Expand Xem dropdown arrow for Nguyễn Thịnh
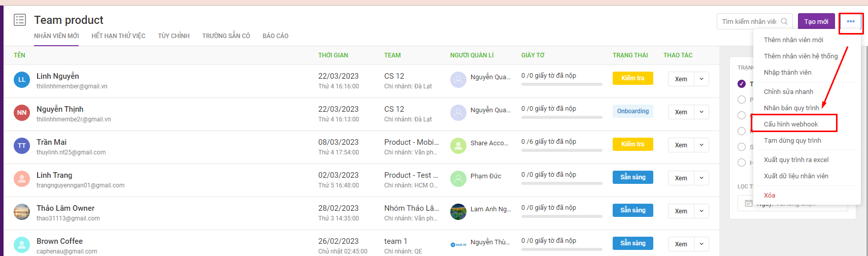The height and width of the screenshot is (256, 868). (x=702, y=112)
